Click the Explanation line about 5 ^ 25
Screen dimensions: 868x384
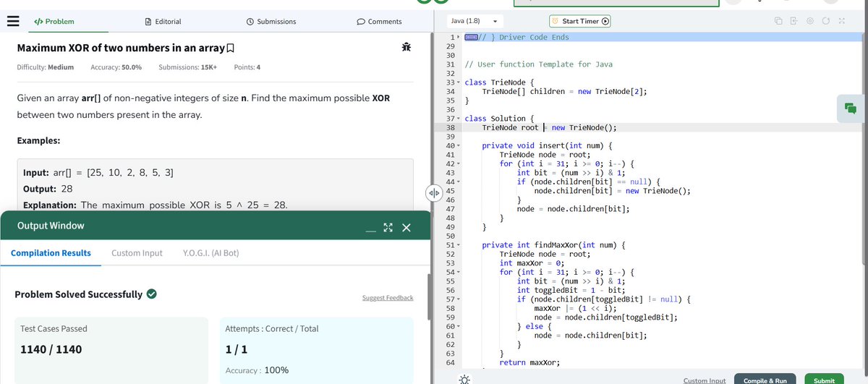coord(156,205)
